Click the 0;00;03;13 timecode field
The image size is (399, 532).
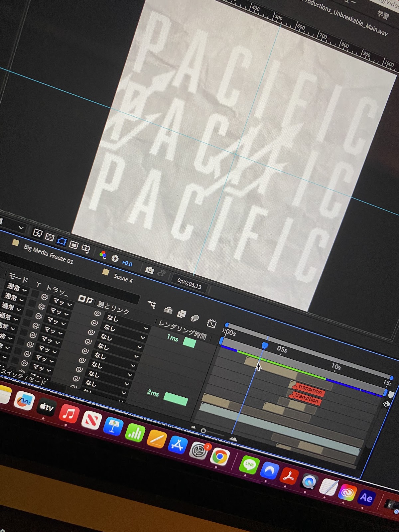click(x=189, y=283)
